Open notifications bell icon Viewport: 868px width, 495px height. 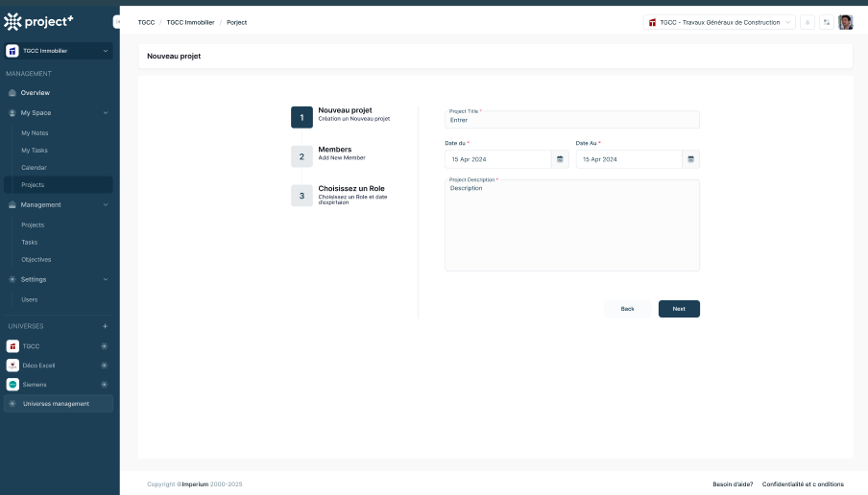click(808, 23)
